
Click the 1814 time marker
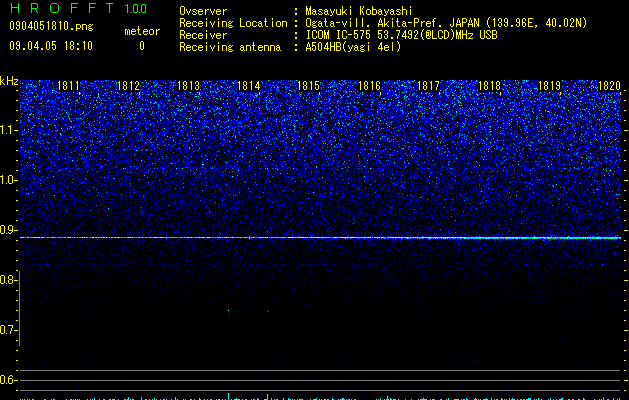pos(248,86)
